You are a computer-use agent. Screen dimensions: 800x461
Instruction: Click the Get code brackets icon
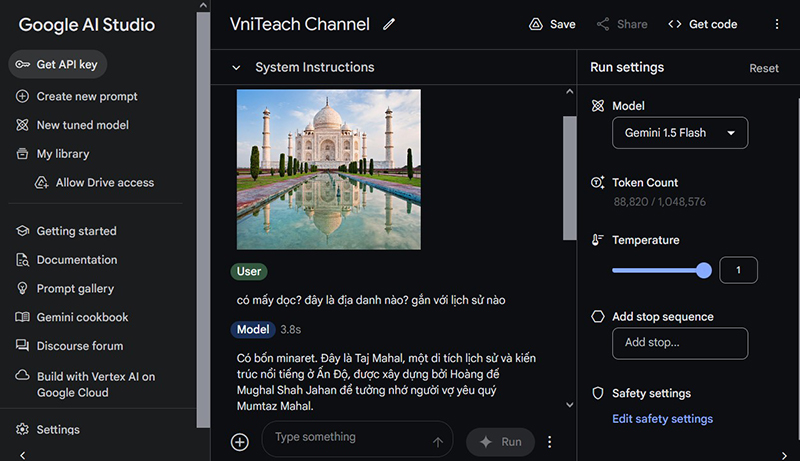pos(675,24)
